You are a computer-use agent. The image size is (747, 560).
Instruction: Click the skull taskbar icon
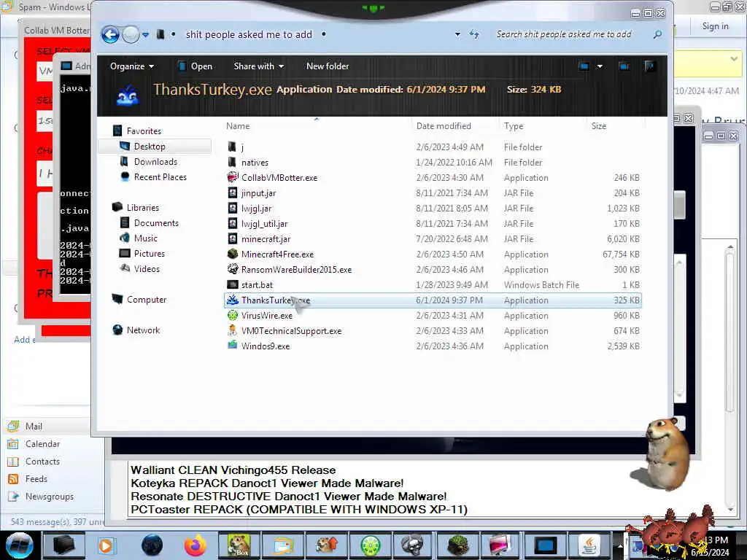pyautogui.click(x=413, y=545)
